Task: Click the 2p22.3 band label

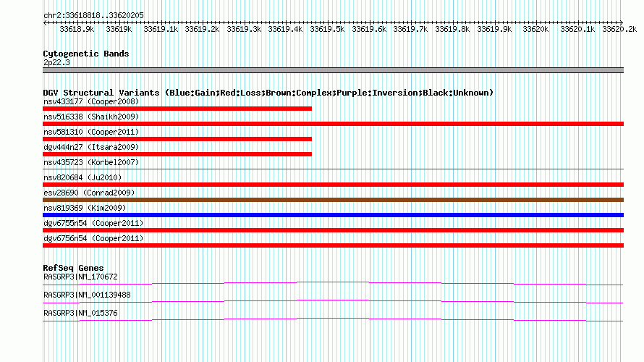Action: point(56,63)
